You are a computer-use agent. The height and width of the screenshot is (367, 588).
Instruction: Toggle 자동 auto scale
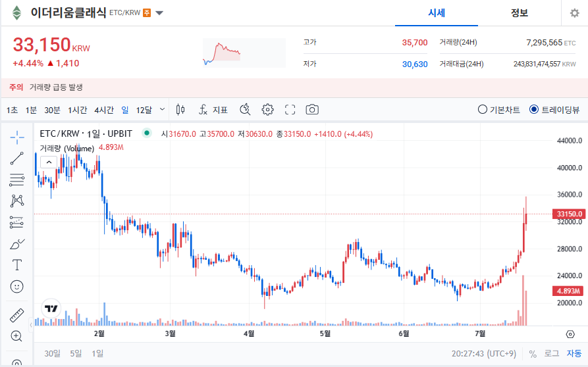pos(574,354)
